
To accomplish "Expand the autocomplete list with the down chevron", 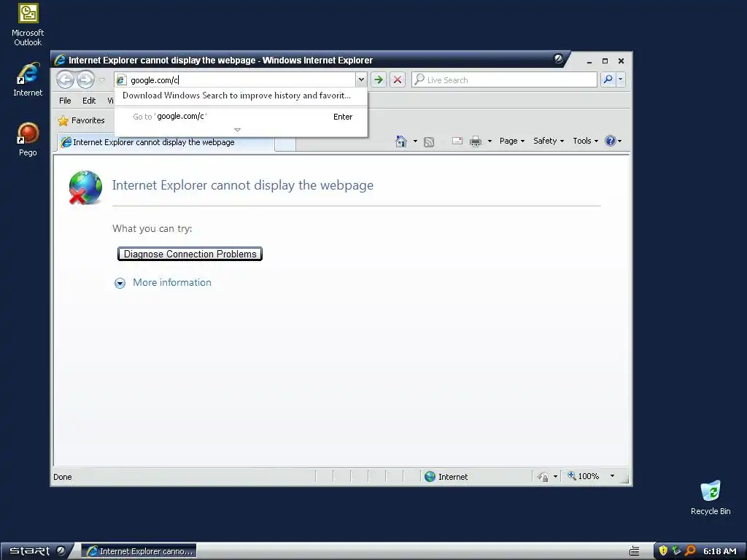I will (237, 130).
